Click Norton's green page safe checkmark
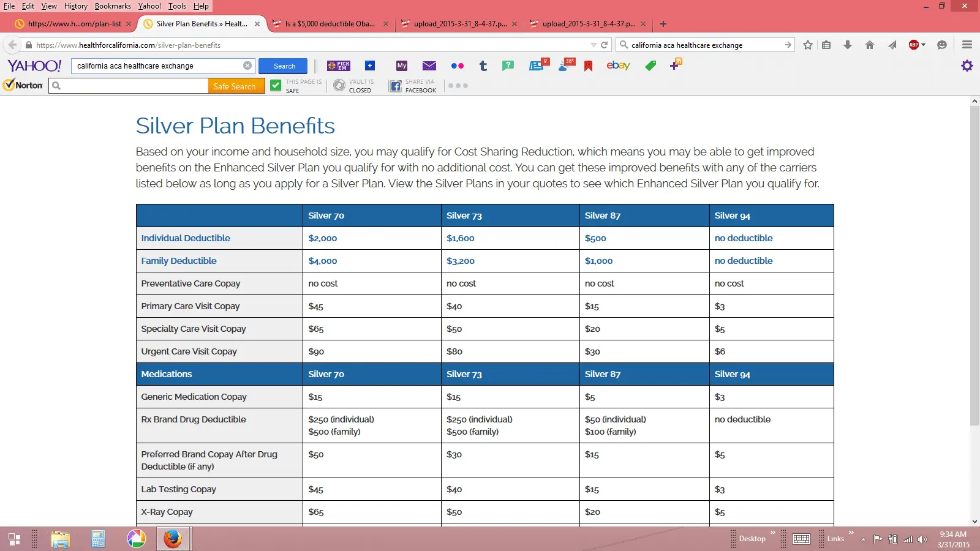980x551 pixels. pyautogui.click(x=276, y=86)
